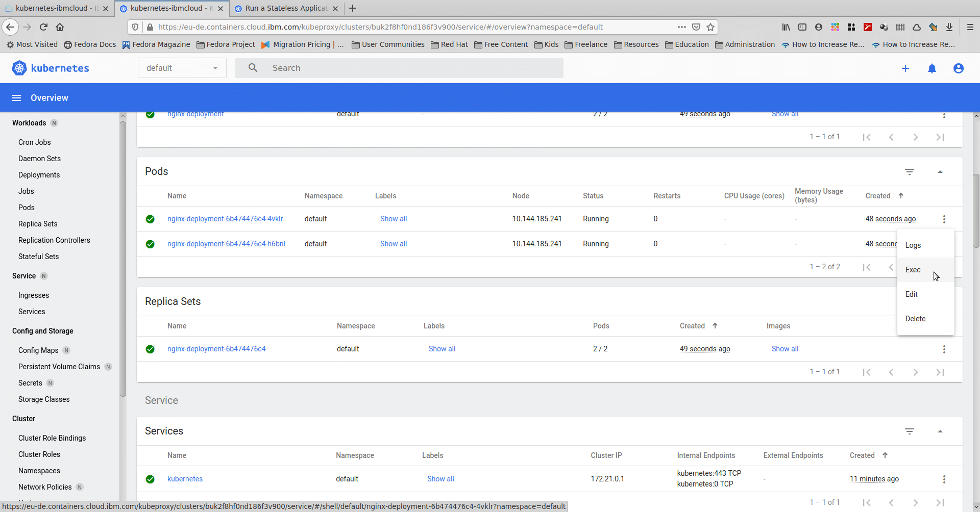Viewport: 980px width, 512px height.
Task: Open Daemon Sets in the sidebar
Action: pyautogui.click(x=39, y=159)
